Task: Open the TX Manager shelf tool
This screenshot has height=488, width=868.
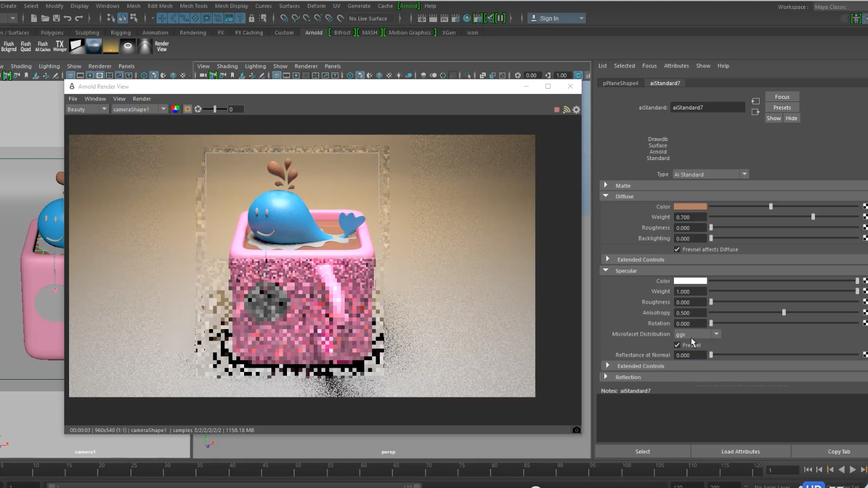Action: 60,46
